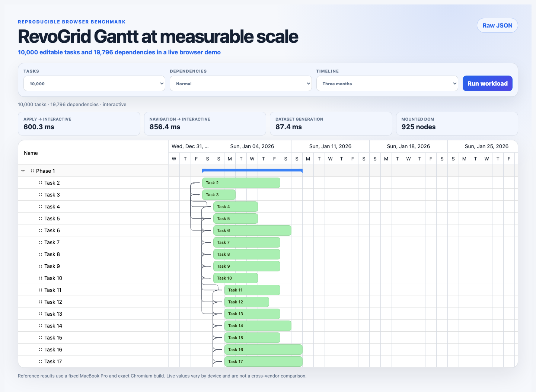Click the 856.4 ms Navigation to Interactive value
Viewport: 536px width, 392px height.
[x=165, y=127]
